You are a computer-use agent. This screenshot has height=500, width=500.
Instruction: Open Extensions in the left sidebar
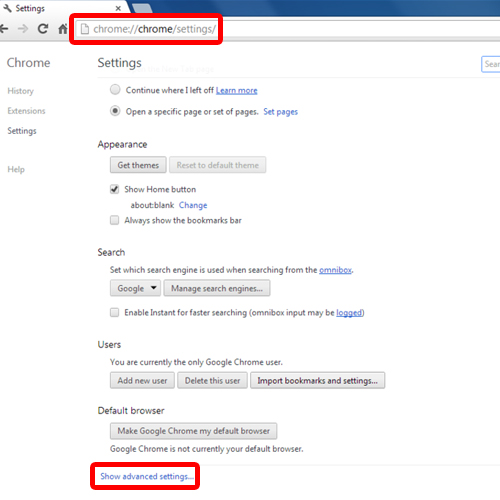pyautogui.click(x=26, y=111)
